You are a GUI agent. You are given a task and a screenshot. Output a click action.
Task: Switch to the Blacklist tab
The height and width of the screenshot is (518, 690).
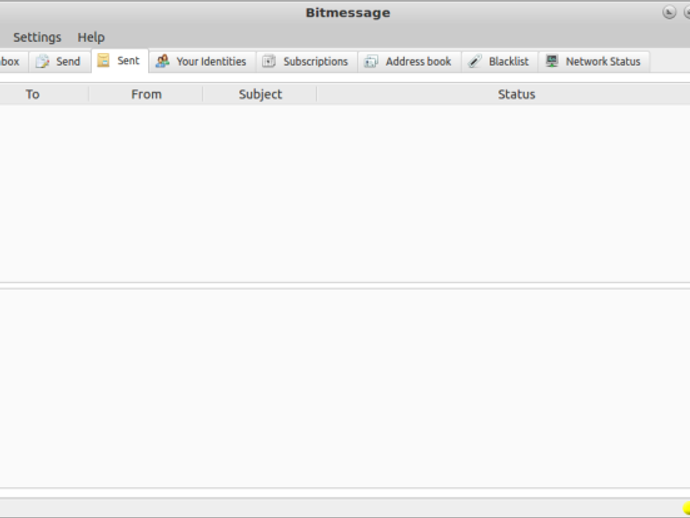[x=499, y=61]
